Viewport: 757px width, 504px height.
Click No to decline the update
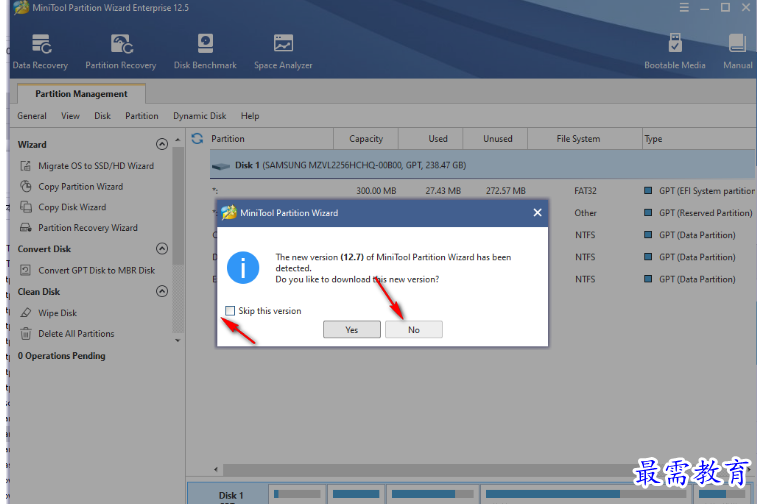click(x=414, y=330)
